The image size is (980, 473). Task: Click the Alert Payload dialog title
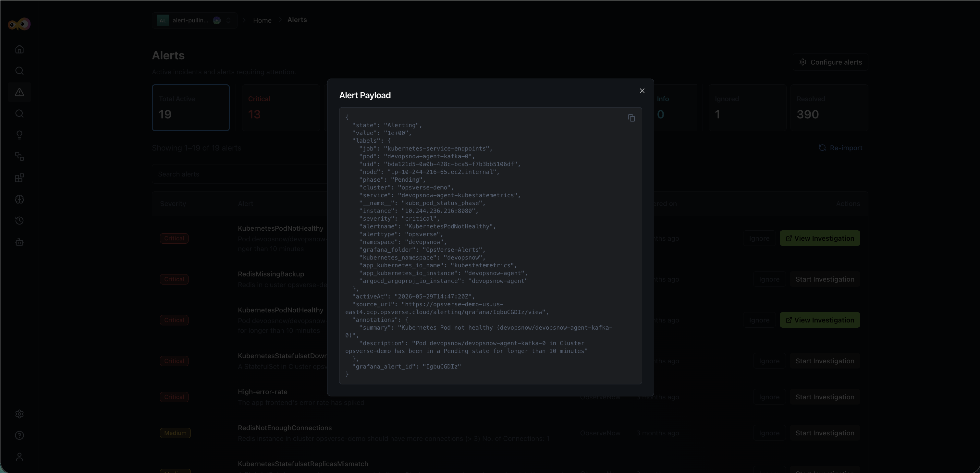[x=365, y=95]
